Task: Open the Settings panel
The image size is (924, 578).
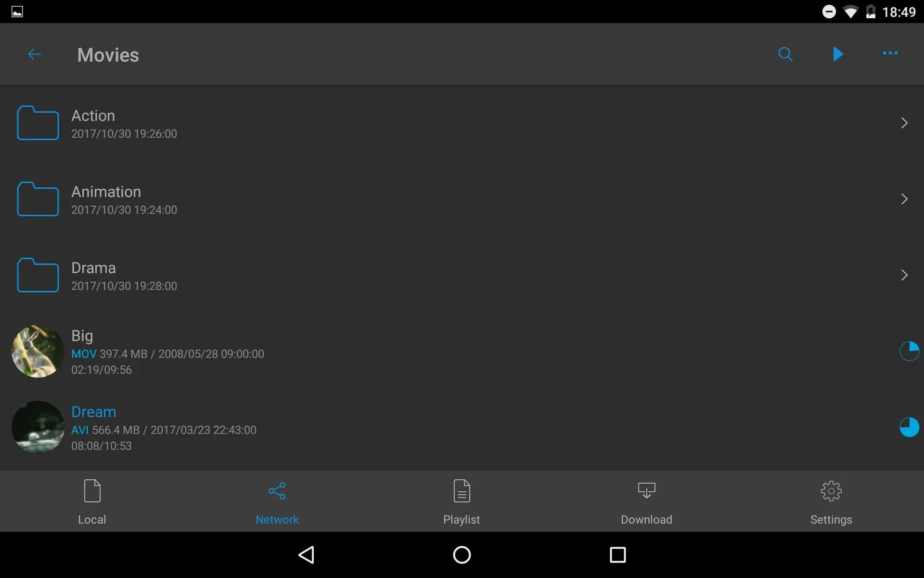Action: [830, 501]
